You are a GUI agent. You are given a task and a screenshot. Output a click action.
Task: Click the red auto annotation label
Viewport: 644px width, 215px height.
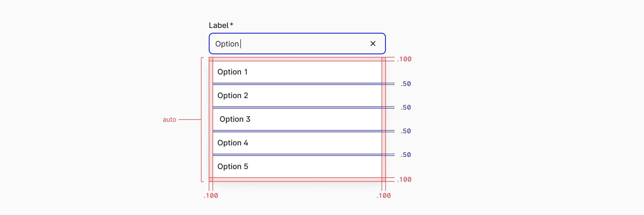(170, 119)
